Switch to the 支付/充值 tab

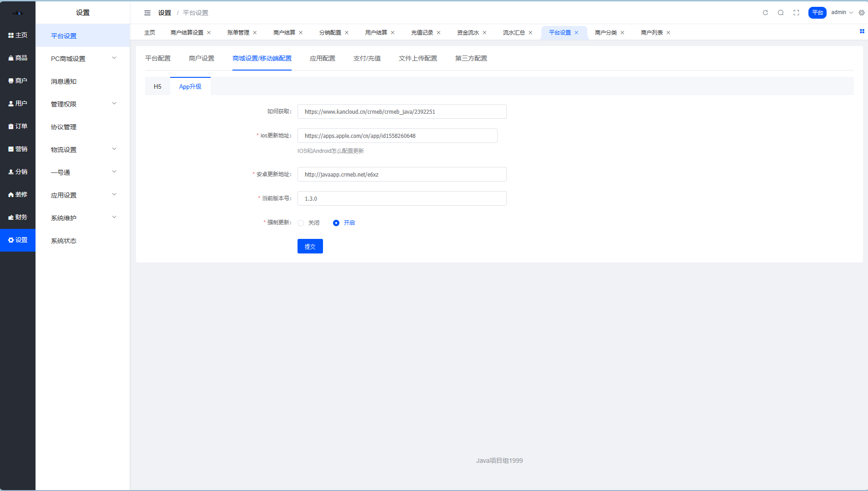point(367,58)
